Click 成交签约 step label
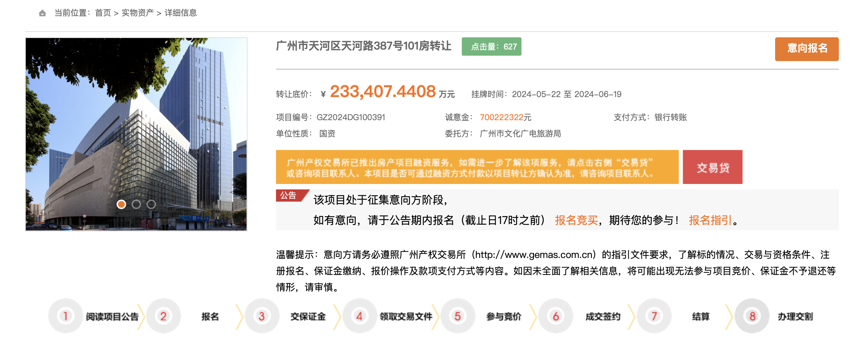The height and width of the screenshot is (353, 868). pos(603,317)
